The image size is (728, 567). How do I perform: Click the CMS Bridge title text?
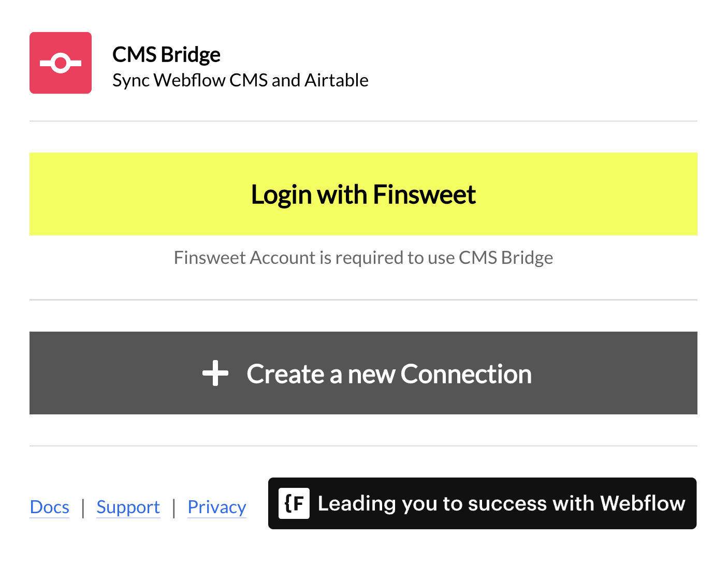point(167,54)
